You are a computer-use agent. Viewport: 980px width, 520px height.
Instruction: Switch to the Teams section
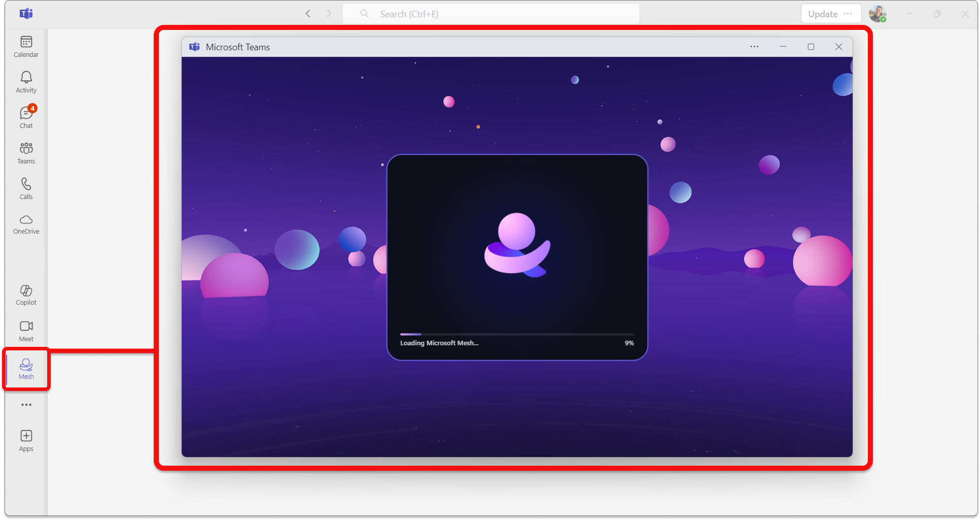point(26,152)
